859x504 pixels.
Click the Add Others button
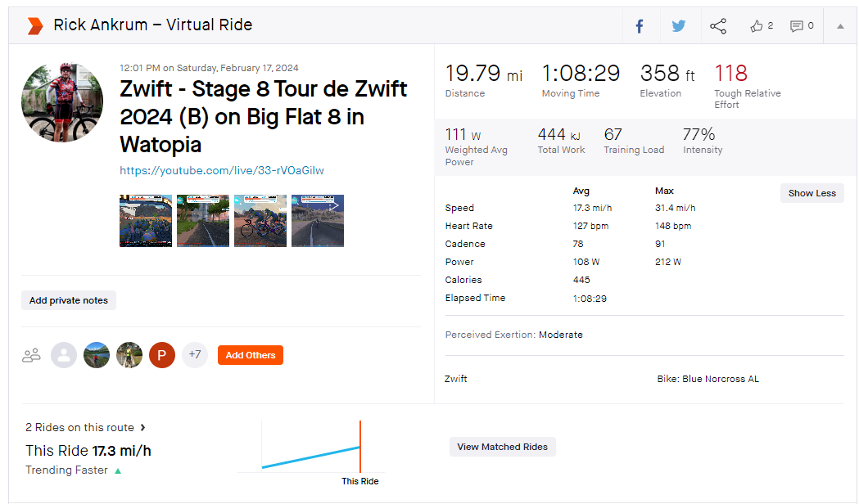coord(251,355)
